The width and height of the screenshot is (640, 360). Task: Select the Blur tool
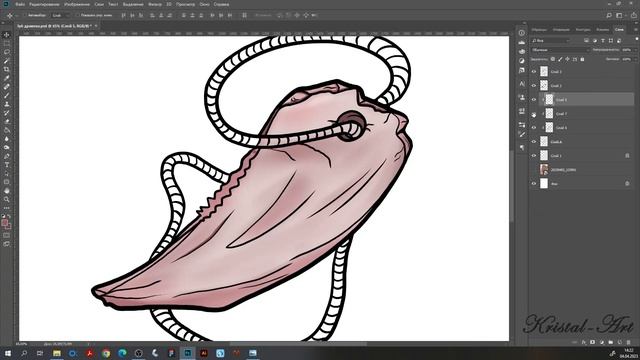coord(7,139)
